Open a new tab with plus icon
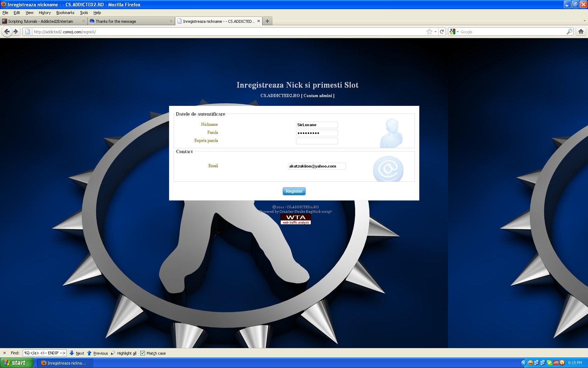The width and height of the screenshot is (588, 368). [267, 21]
